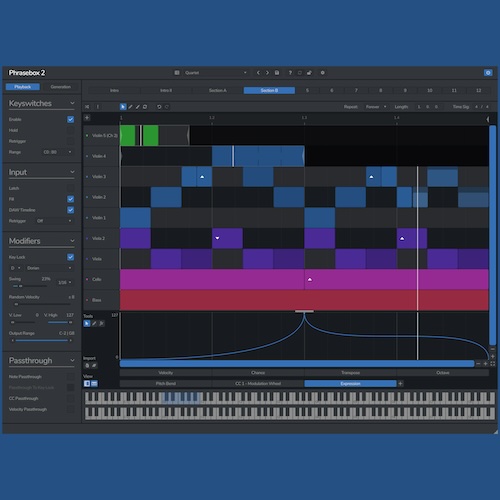500x500 pixels.
Task: Select the Section B pattern tab
Action: click(x=269, y=90)
